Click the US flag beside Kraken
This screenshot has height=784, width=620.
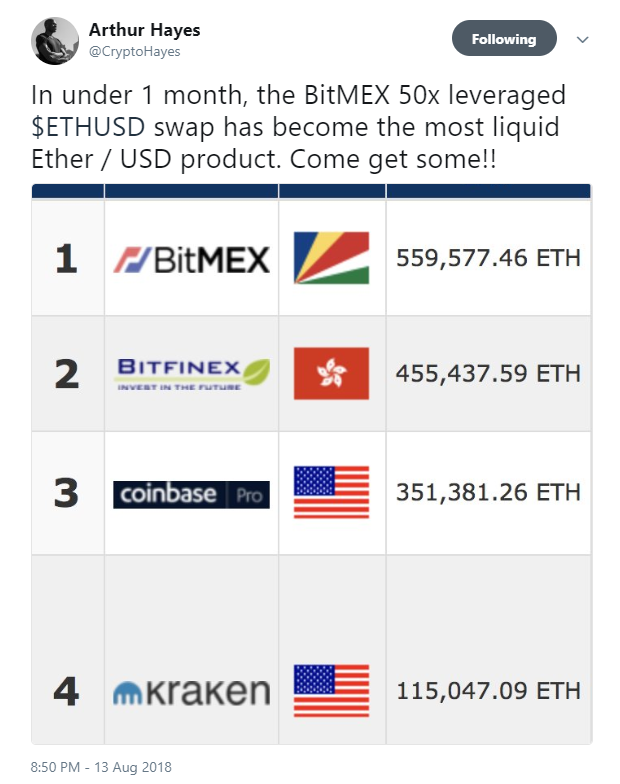331,691
